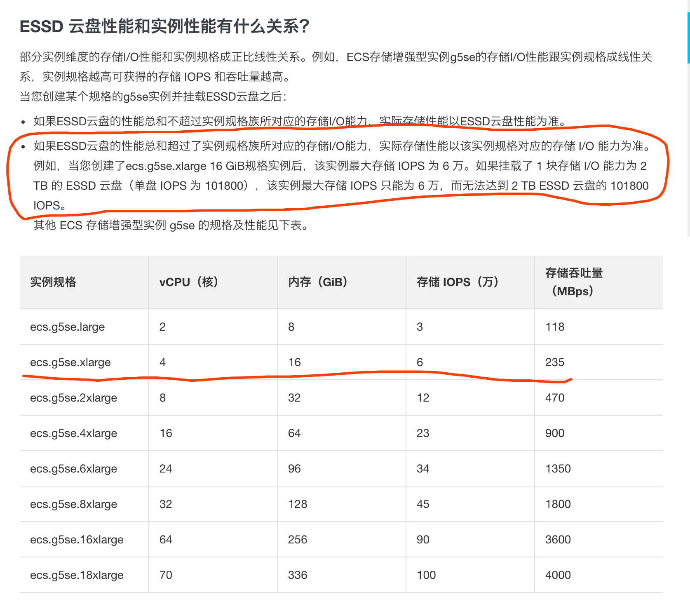Select the throughput value 4000 in the table
Viewport: 690px width, 616px height.
(x=558, y=575)
